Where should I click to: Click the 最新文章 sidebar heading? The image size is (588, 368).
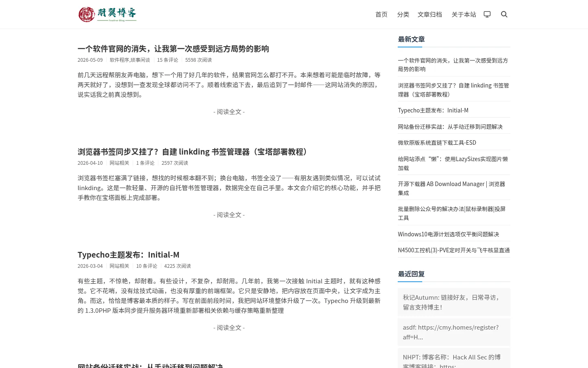(411, 39)
